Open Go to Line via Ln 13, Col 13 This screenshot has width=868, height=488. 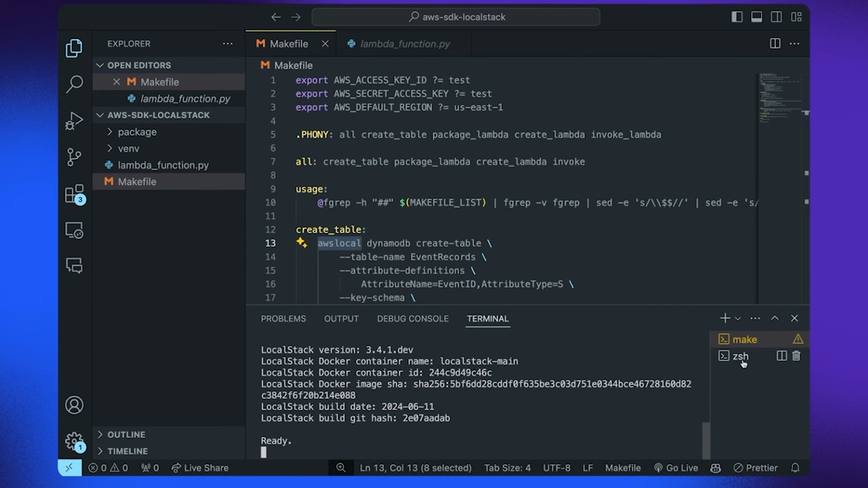click(x=416, y=468)
